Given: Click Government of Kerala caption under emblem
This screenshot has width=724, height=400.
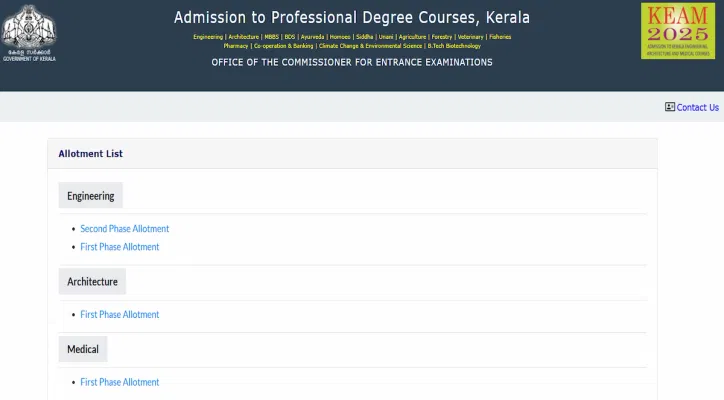Looking at the screenshot, I should (29, 59).
